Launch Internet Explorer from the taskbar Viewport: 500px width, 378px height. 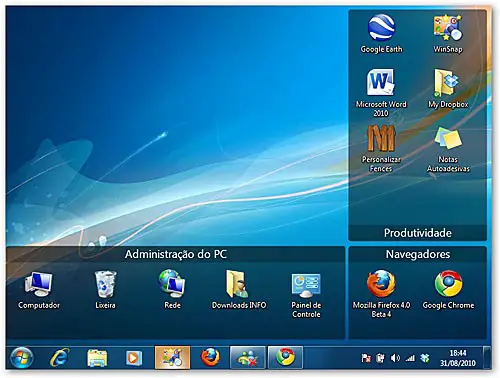[60, 358]
